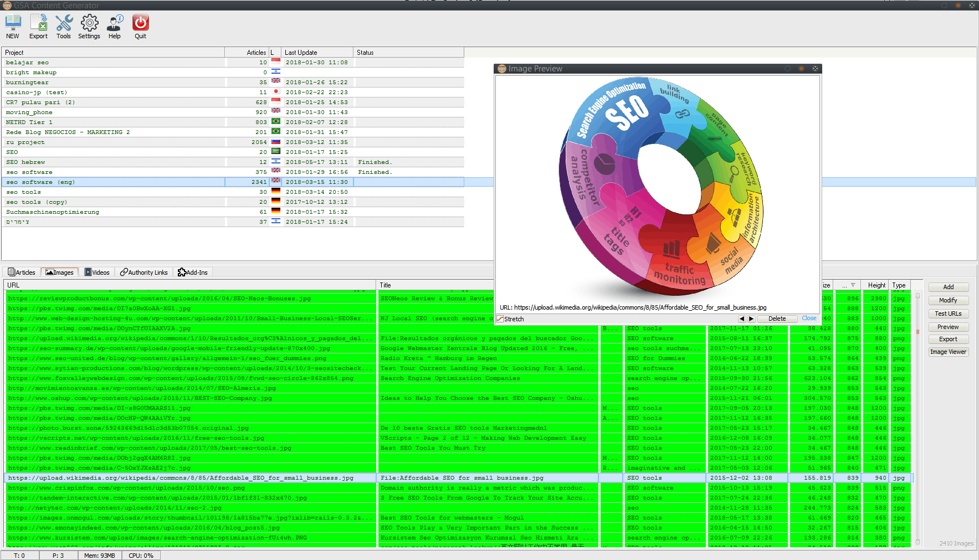Click flag icon for belajar seo project
Screen dimensions: 979x560
[276, 61]
